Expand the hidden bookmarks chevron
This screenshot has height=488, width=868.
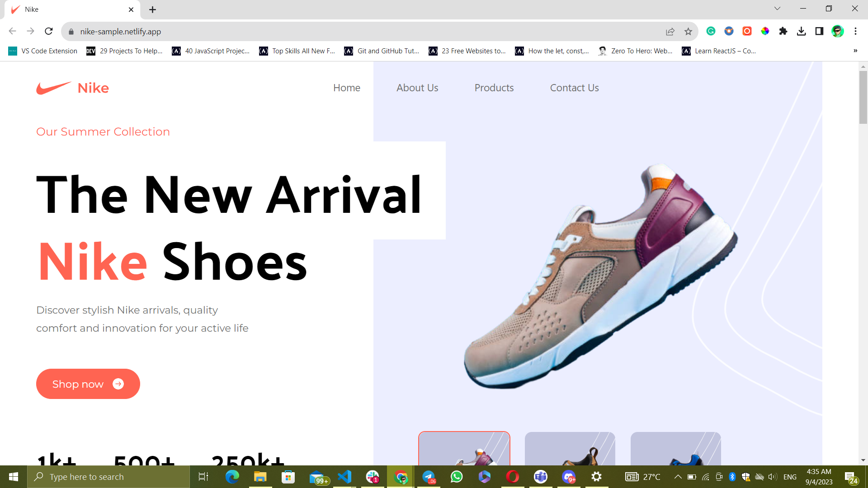pyautogui.click(x=855, y=51)
